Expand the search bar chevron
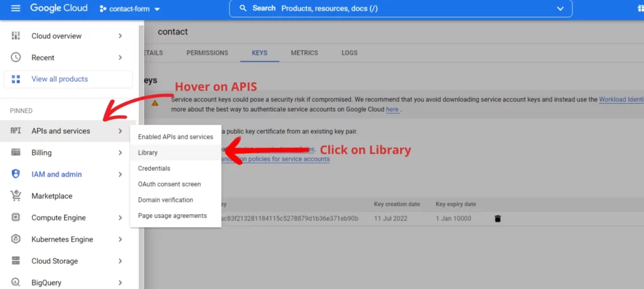644x289 pixels. point(560,9)
